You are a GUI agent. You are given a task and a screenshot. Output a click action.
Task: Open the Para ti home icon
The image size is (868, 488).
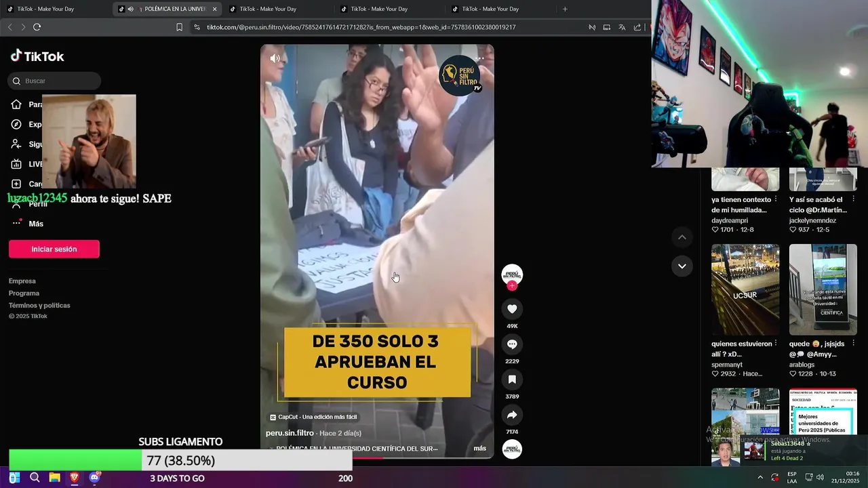pos(17,104)
